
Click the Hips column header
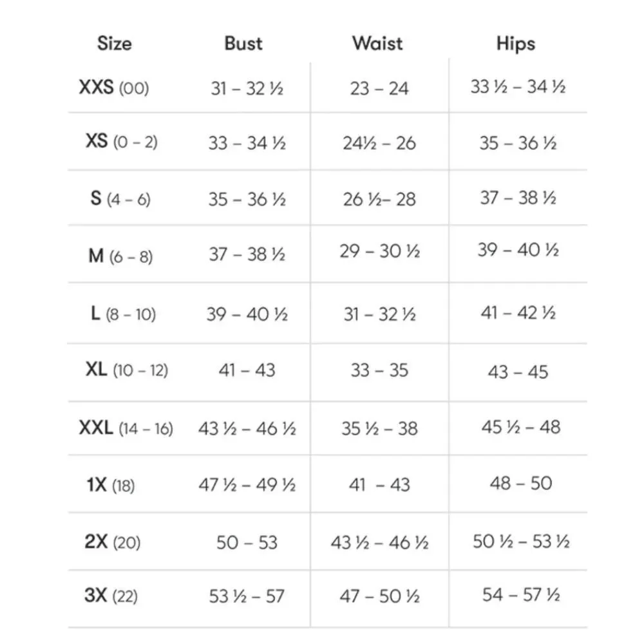pos(516,43)
